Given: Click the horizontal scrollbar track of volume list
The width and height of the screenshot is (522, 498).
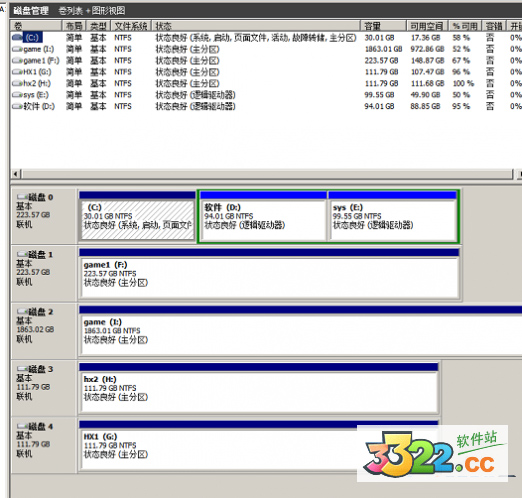Looking at the screenshot, I should point(267,174).
